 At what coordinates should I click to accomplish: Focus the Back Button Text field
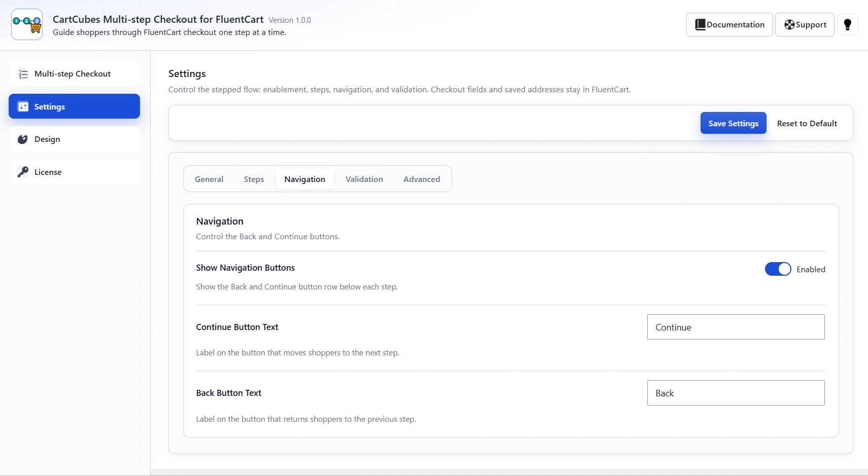point(736,393)
